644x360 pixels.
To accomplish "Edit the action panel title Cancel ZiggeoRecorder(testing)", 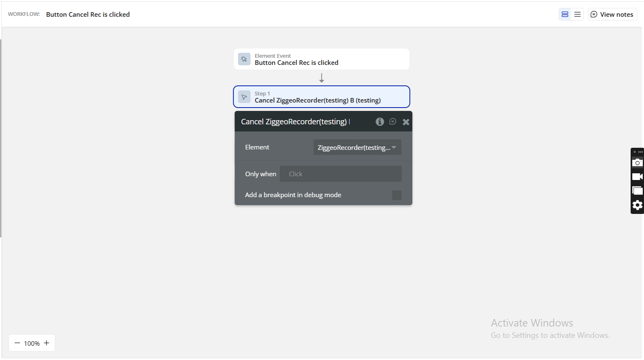I will (295, 122).
